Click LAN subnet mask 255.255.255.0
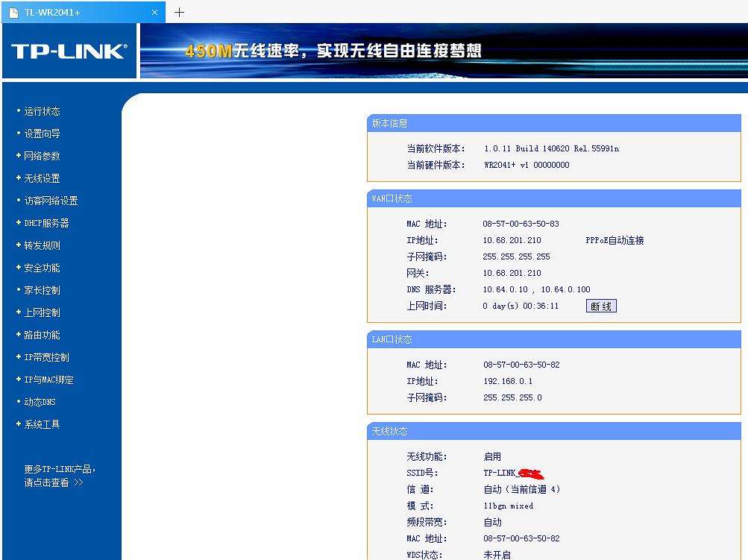This screenshot has height=560, width=748. [x=513, y=398]
